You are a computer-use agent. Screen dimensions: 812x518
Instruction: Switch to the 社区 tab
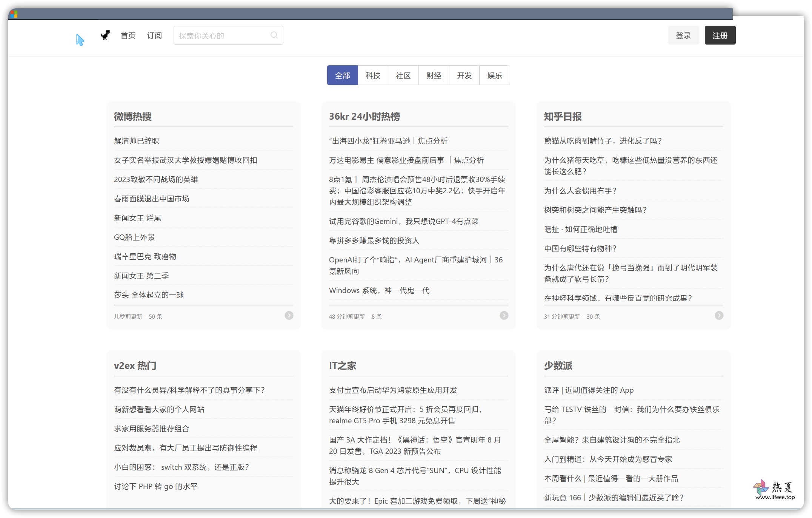(x=403, y=76)
